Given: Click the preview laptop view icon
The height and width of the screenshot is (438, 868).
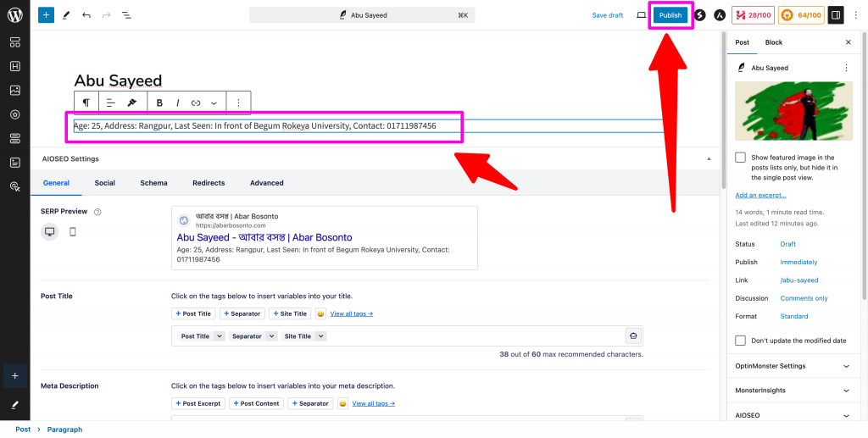Looking at the screenshot, I should pos(641,15).
